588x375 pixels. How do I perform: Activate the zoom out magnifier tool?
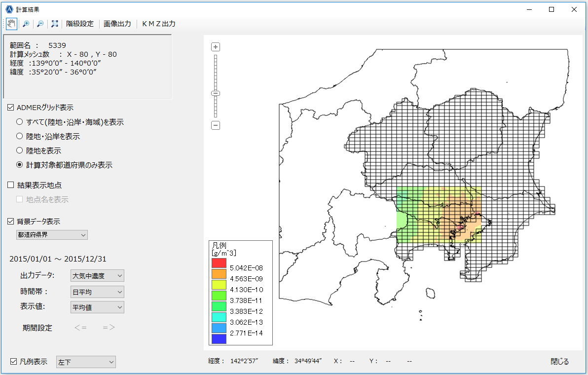(40, 24)
